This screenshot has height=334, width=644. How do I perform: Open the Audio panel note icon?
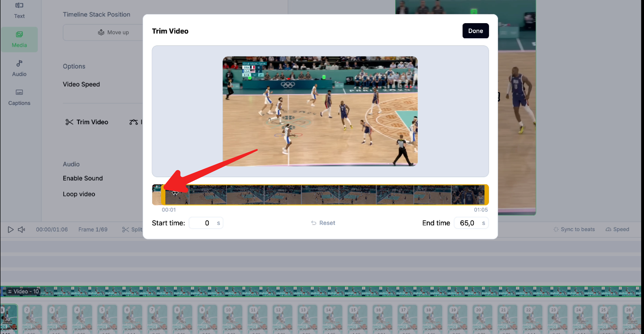(19, 64)
